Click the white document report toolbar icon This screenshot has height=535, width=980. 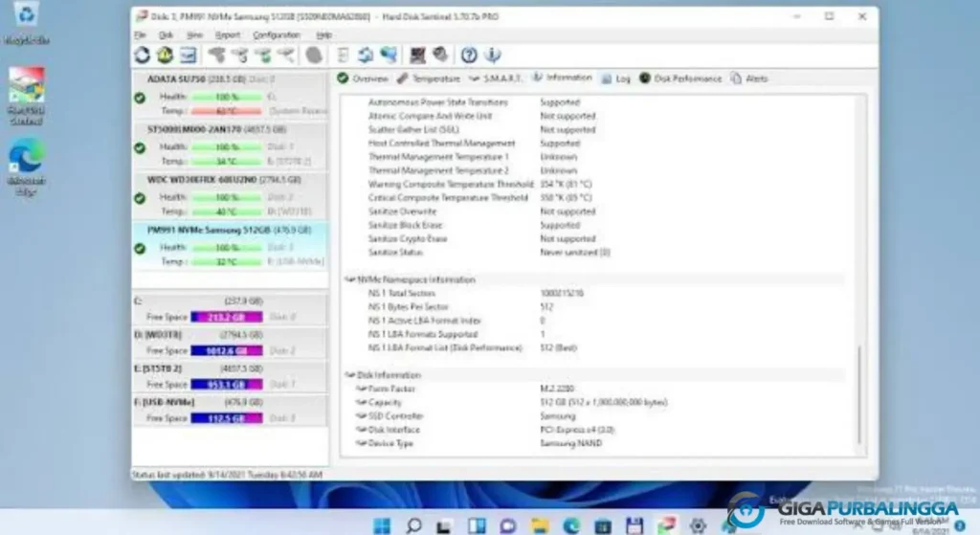(x=343, y=56)
